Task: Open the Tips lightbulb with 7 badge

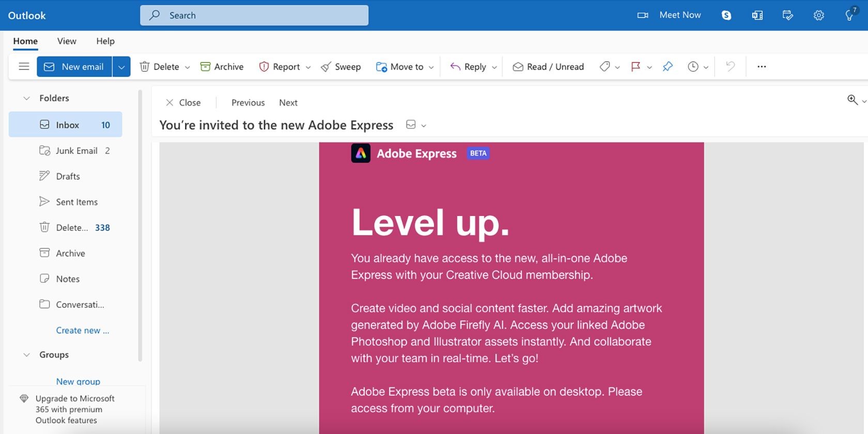Action: pyautogui.click(x=850, y=14)
